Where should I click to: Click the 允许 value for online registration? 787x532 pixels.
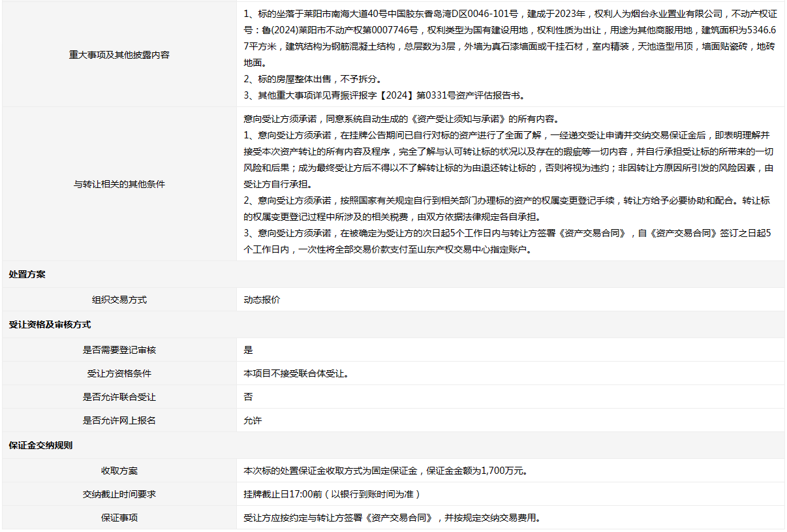(253, 420)
